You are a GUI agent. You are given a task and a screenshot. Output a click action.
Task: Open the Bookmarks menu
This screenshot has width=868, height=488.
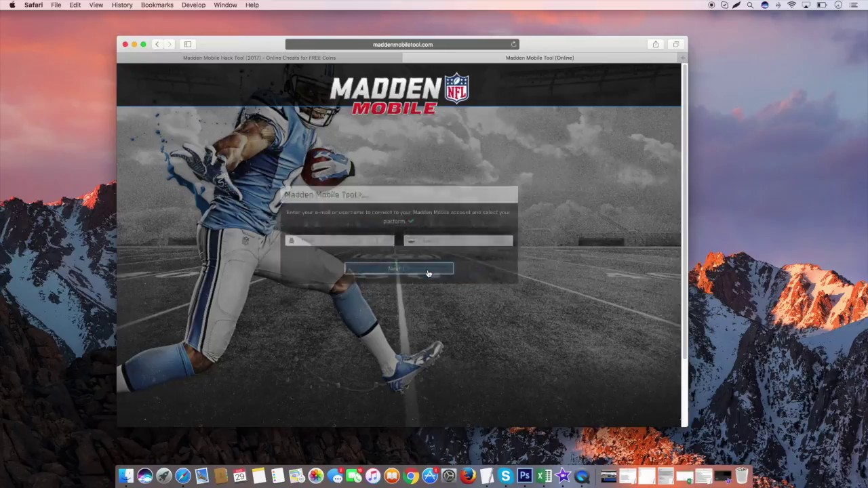157,5
